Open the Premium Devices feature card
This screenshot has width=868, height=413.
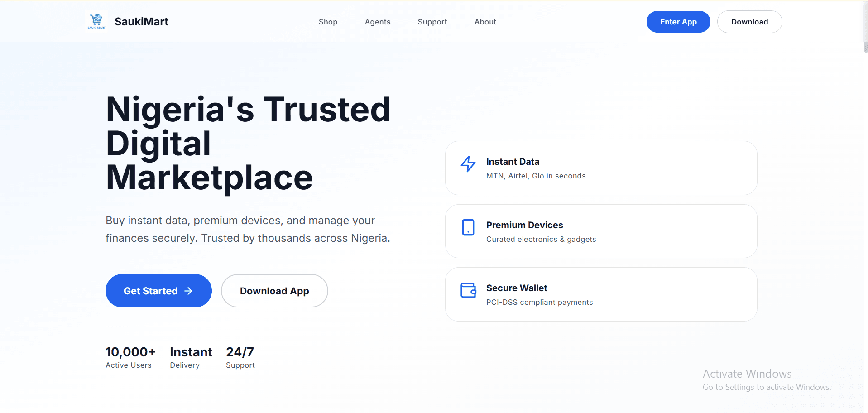[601, 231]
